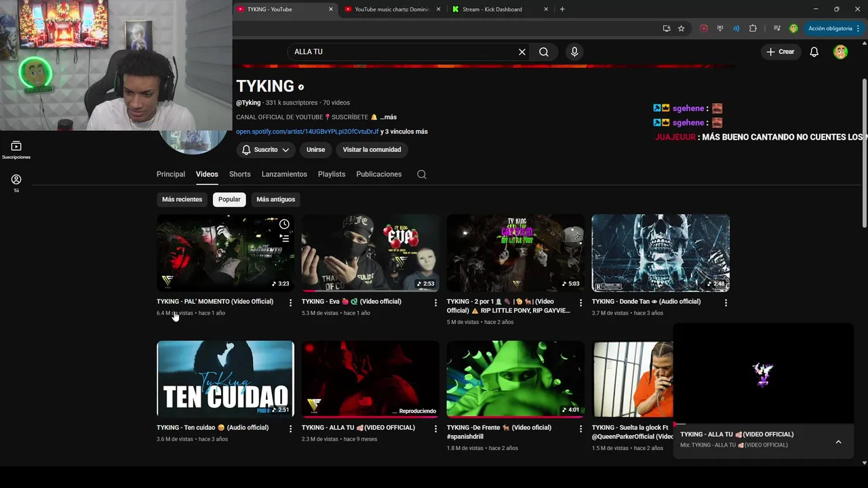Viewport: 868px width, 488px height.
Task: Expand the Suscrito subscription dropdown
Action: [266, 150]
